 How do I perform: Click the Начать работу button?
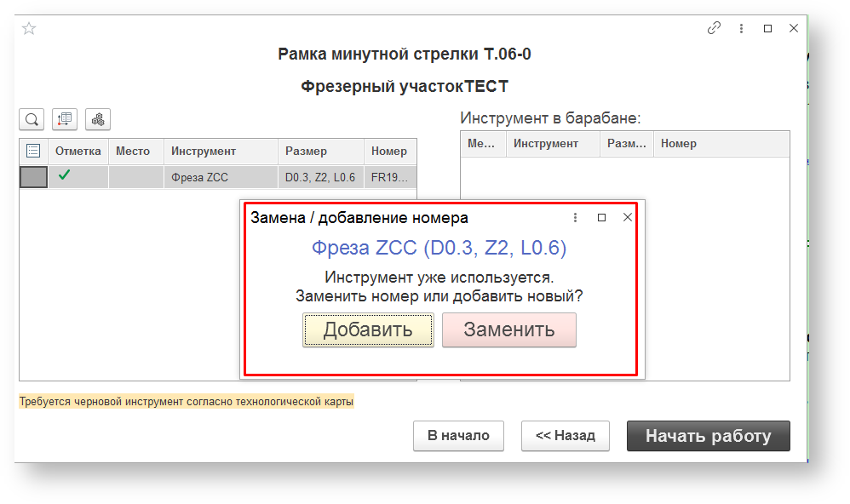pos(708,436)
